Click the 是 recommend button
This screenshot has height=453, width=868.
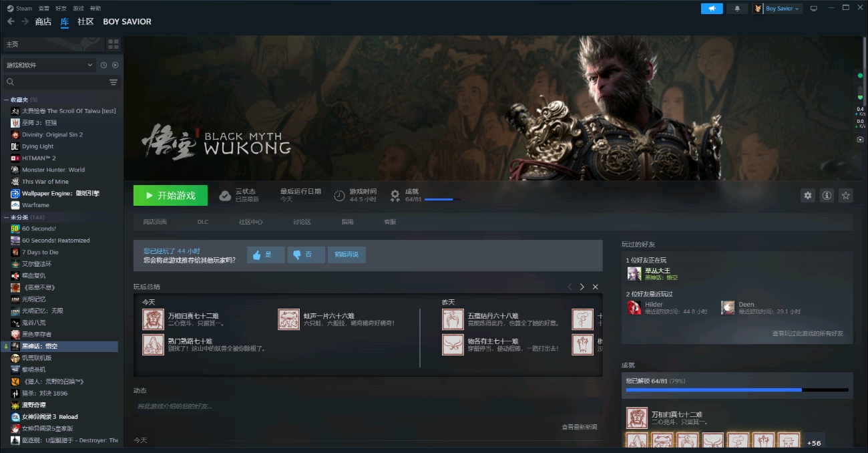pos(266,255)
